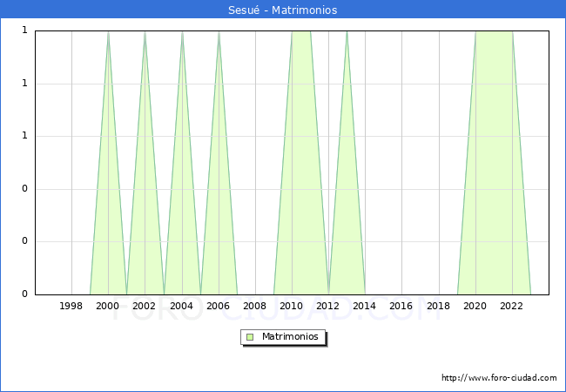
Task: Click the 2010 x-axis label
Action: coord(292,306)
